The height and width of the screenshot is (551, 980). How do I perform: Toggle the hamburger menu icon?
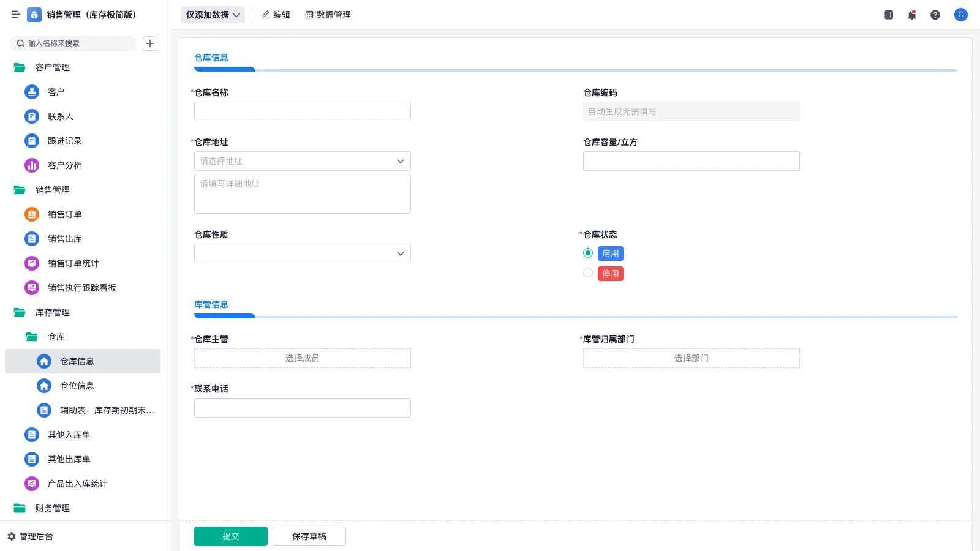(x=15, y=15)
